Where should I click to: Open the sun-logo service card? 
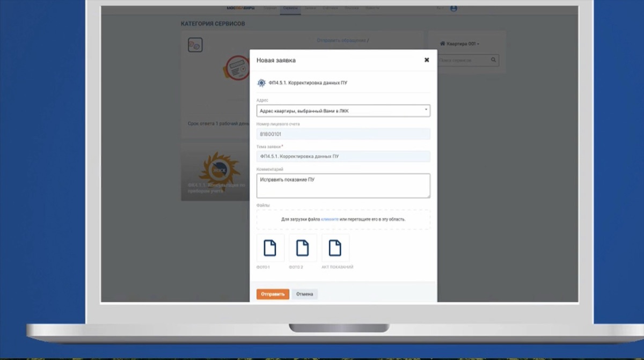pyautogui.click(x=215, y=172)
